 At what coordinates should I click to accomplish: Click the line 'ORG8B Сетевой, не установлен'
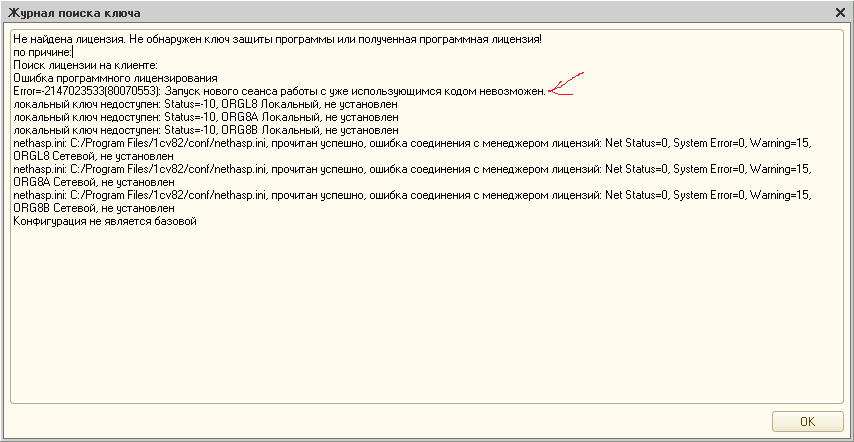94,208
